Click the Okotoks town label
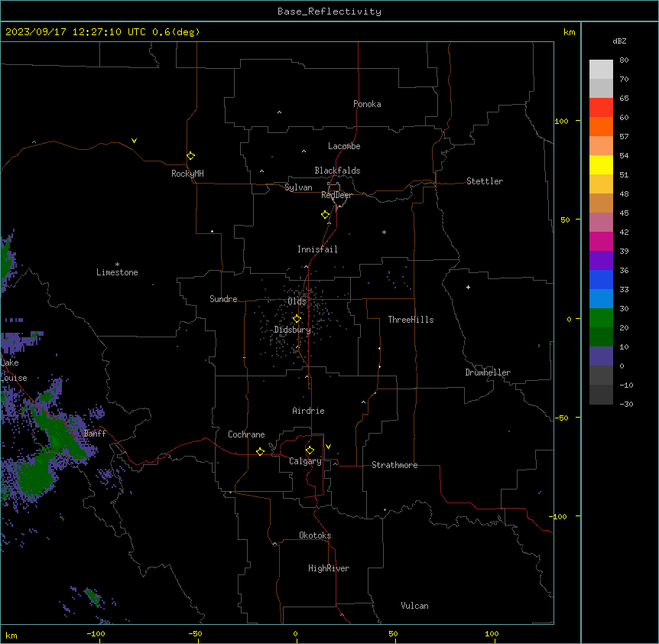Image resolution: width=659 pixels, height=644 pixels. (x=315, y=535)
